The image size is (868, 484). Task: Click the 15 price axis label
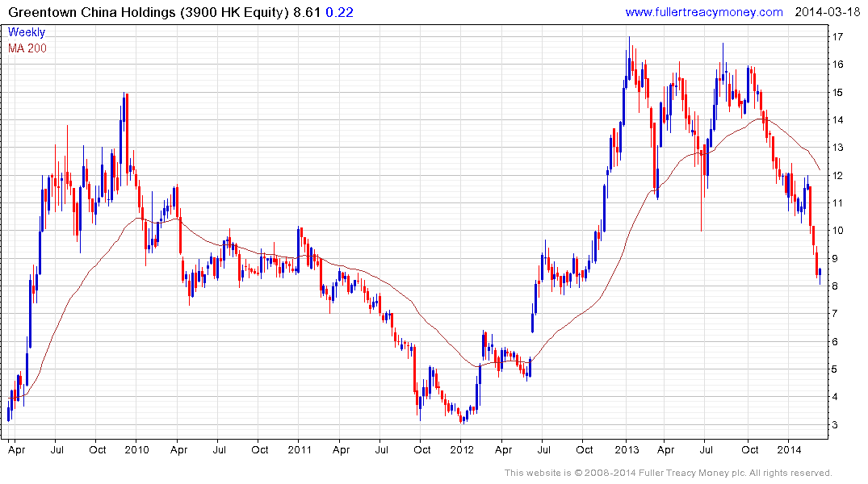[x=837, y=93]
